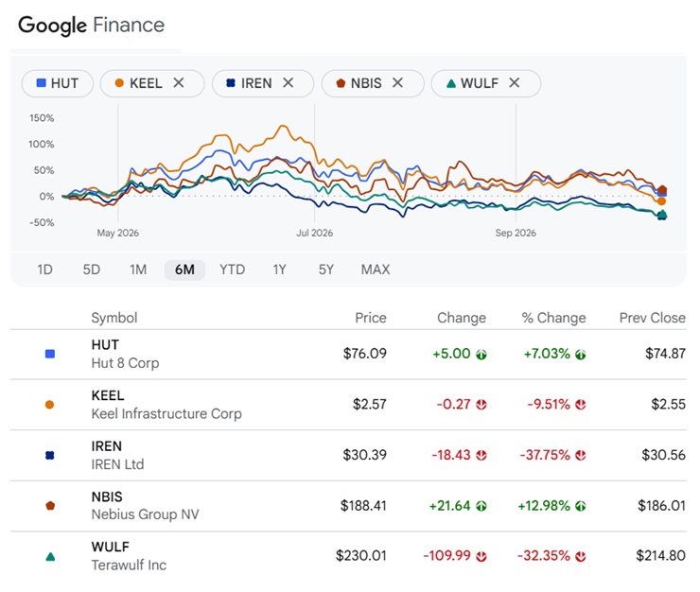This screenshot has width=700, height=592.
Task: Click down arrow beside IREN -18.43 change
Action: click(481, 456)
